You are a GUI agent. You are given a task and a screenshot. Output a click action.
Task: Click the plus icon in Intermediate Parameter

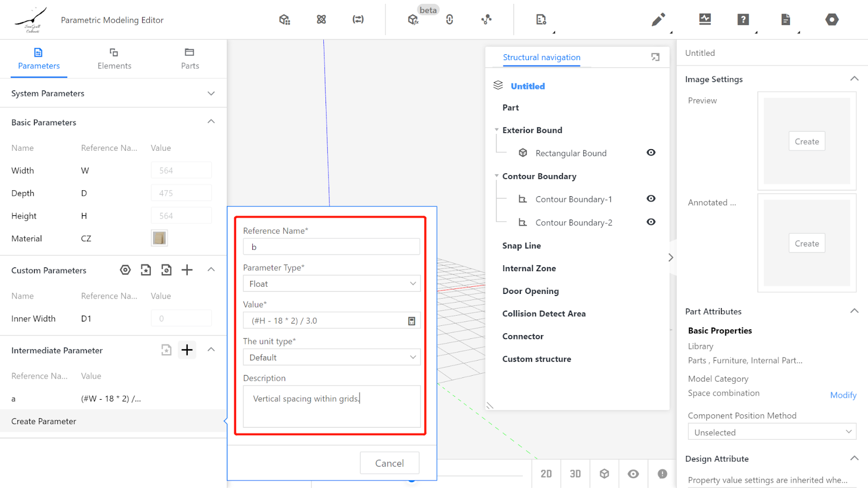coord(187,350)
